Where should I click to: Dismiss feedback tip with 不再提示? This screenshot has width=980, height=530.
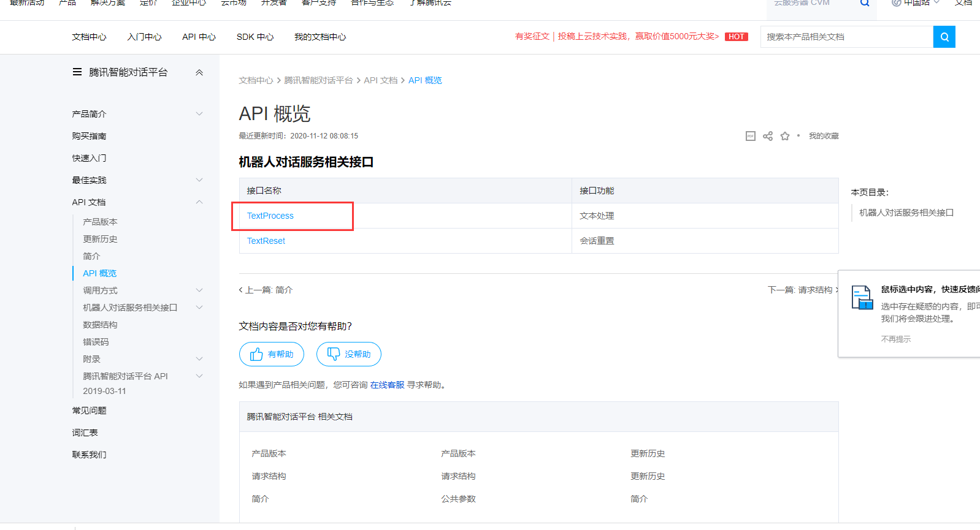pyautogui.click(x=896, y=339)
